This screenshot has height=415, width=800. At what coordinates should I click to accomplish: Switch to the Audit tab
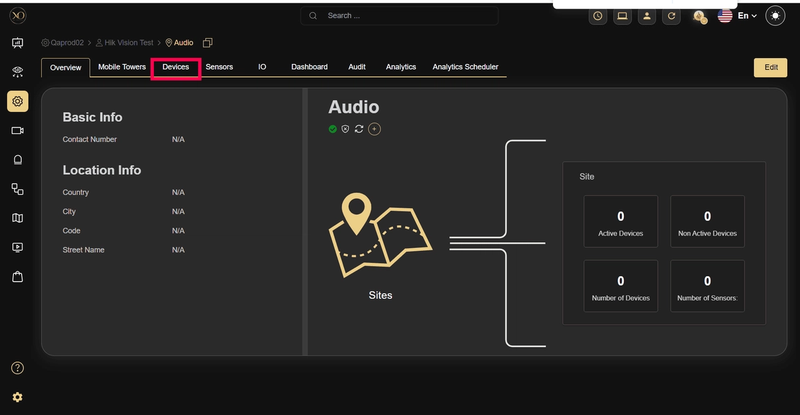(357, 67)
